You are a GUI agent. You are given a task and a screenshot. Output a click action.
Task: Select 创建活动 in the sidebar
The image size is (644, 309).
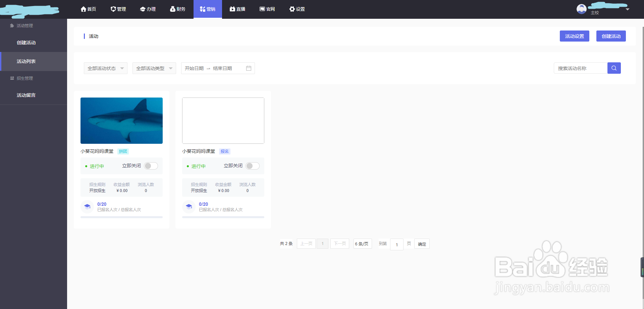[x=26, y=43]
